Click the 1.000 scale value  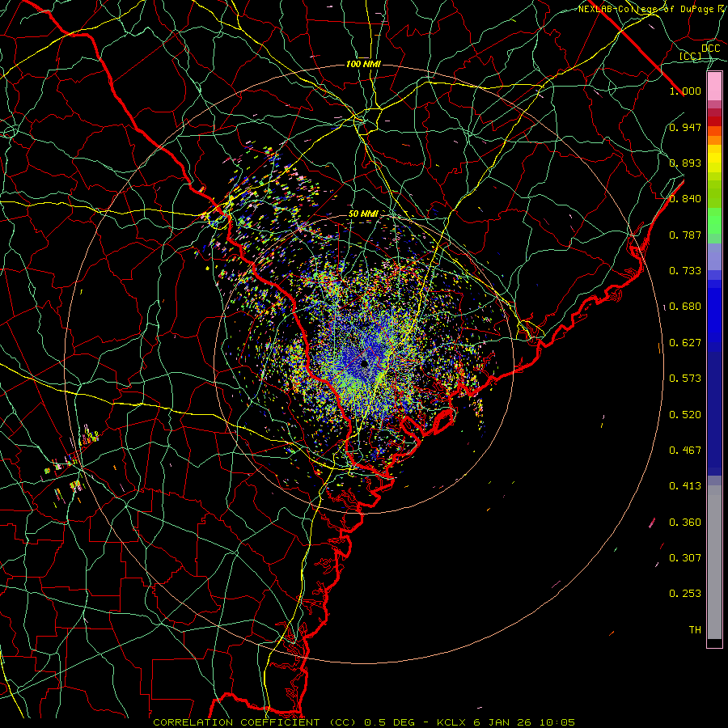(x=685, y=91)
